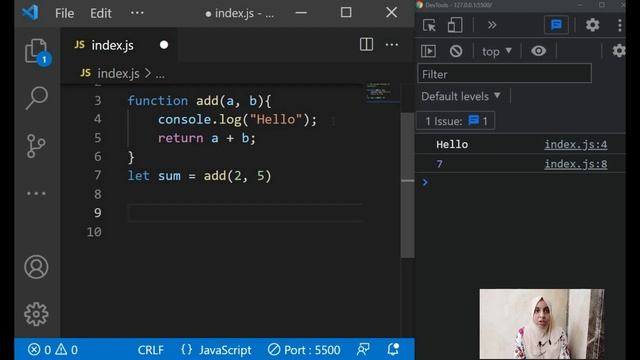This screenshot has width=640, height=360.
Task: Open DevTools customize kebab menu
Action: pyautogui.click(x=620, y=25)
